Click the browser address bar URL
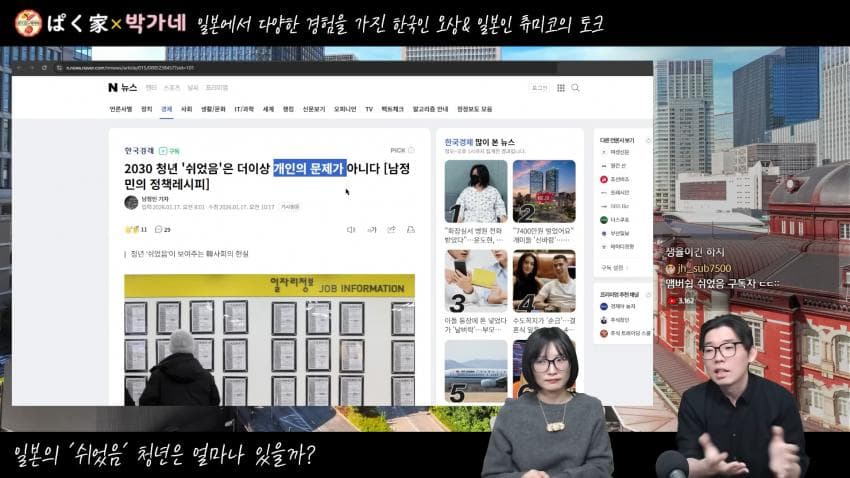The width and height of the screenshot is (850, 478). 120,68
